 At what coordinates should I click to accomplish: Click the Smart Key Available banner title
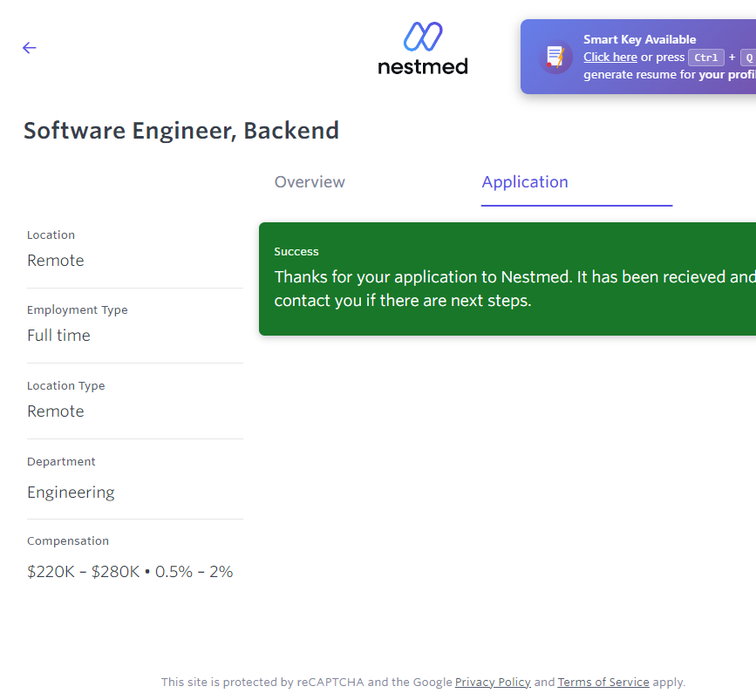click(x=639, y=39)
